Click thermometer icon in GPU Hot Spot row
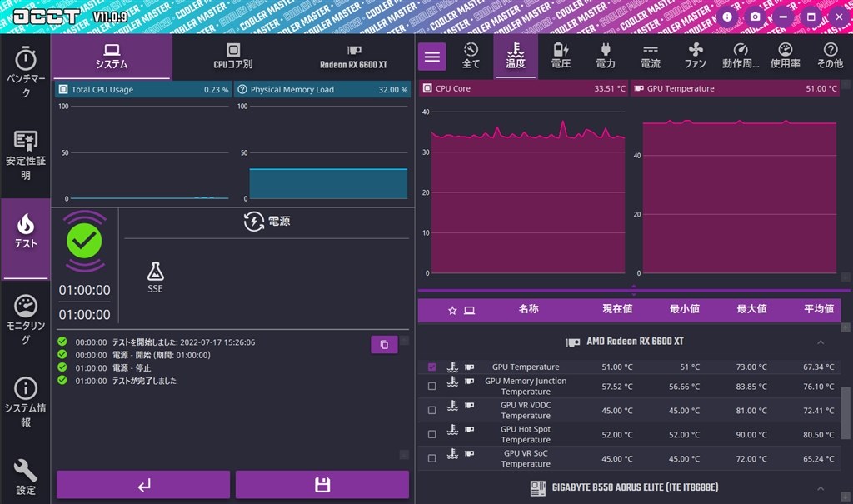This screenshot has height=504, width=853. pyautogui.click(x=452, y=429)
